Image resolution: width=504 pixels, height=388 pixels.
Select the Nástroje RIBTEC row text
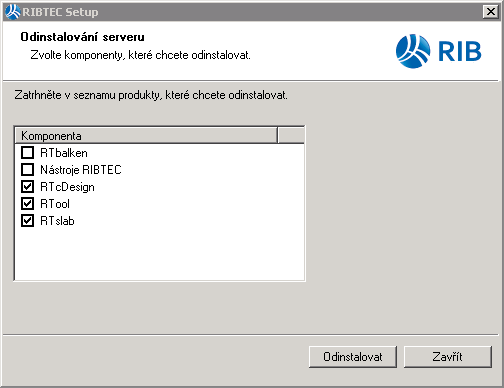pos(81,170)
